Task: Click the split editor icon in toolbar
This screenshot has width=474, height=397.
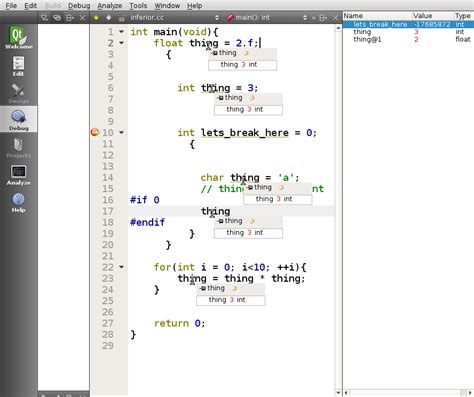Action: pos(323,18)
